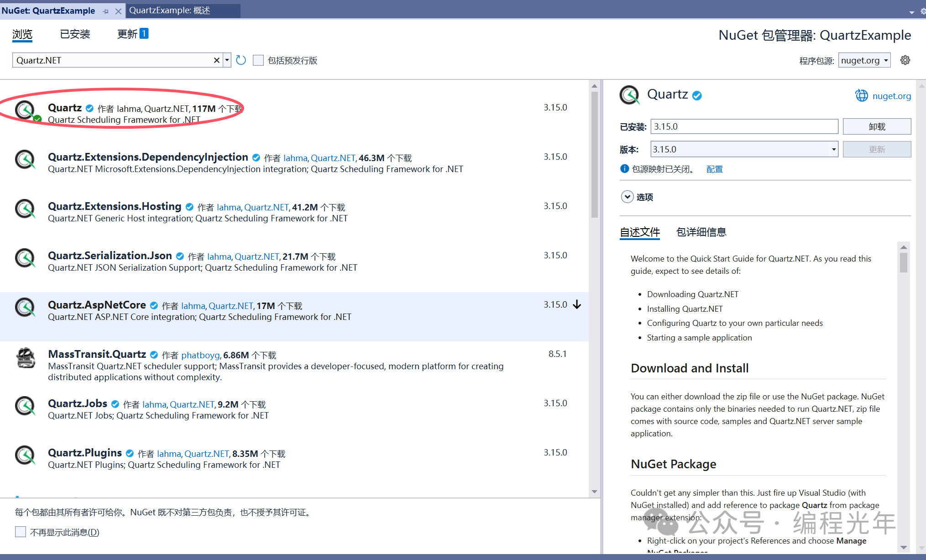Image resolution: width=926 pixels, height=560 pixels.
Task: Click the Quartz.Serialization.Json package icon
Action: (x=25, y=258)
